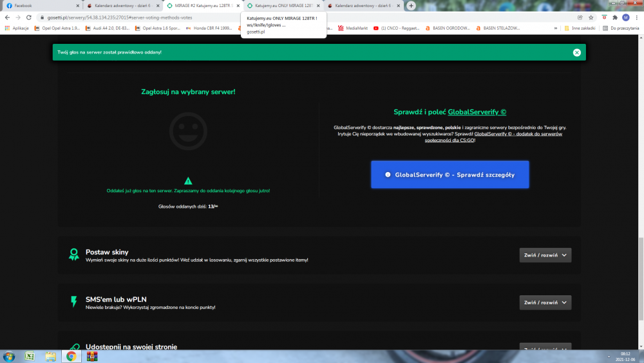
Task: Collapse or expand the Postaw skiny section
Action: 545,255
